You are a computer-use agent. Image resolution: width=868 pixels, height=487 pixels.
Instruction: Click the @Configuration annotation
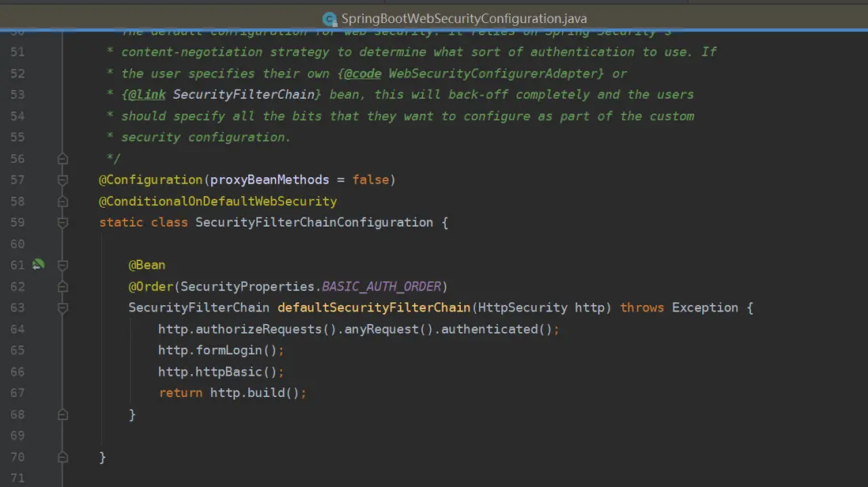(x=150, y=180)
